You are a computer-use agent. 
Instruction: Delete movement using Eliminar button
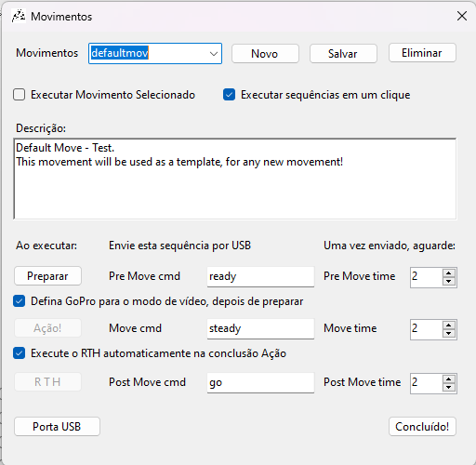click(422, 53)
